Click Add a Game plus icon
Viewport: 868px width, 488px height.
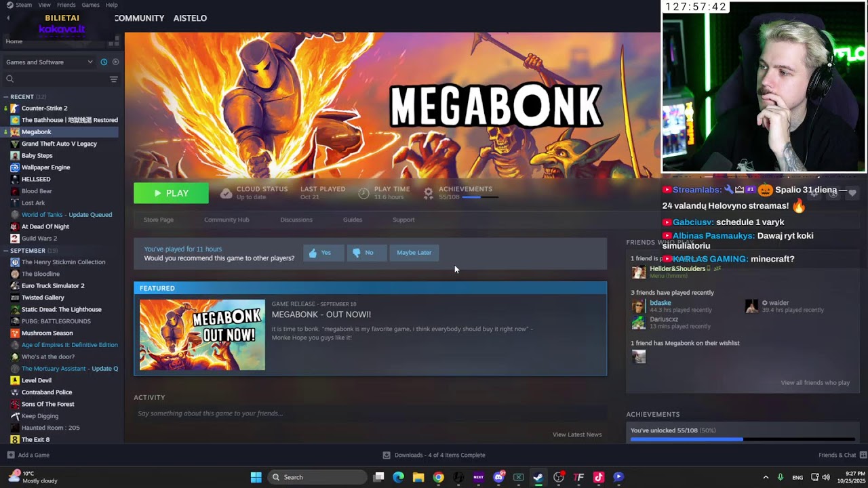[11, 455]
